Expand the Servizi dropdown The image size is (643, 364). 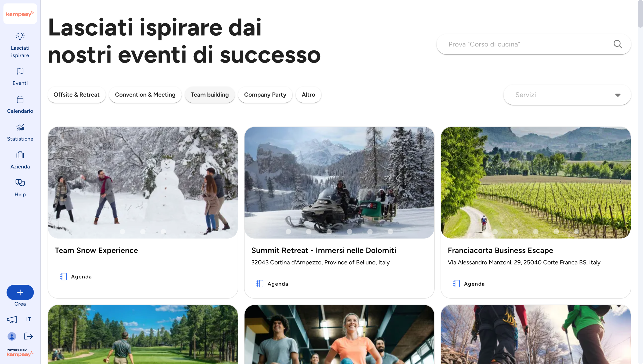click(567, 95)
